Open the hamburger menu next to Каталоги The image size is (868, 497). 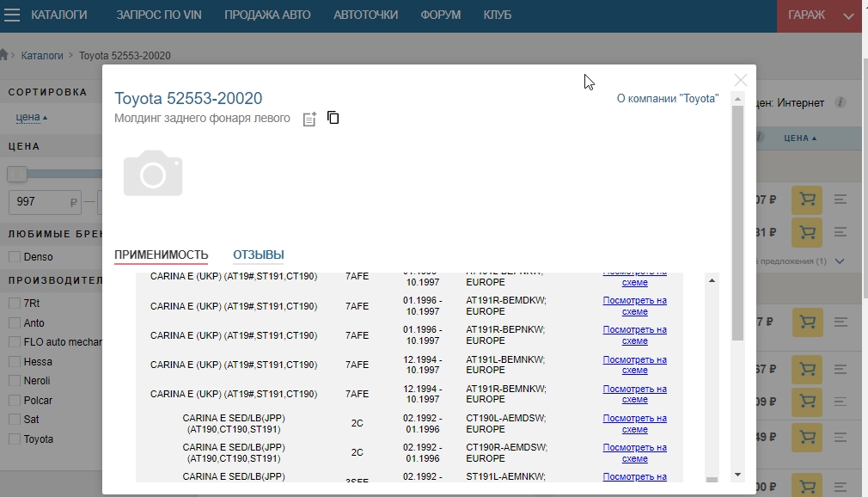click(x=12, y=15)
